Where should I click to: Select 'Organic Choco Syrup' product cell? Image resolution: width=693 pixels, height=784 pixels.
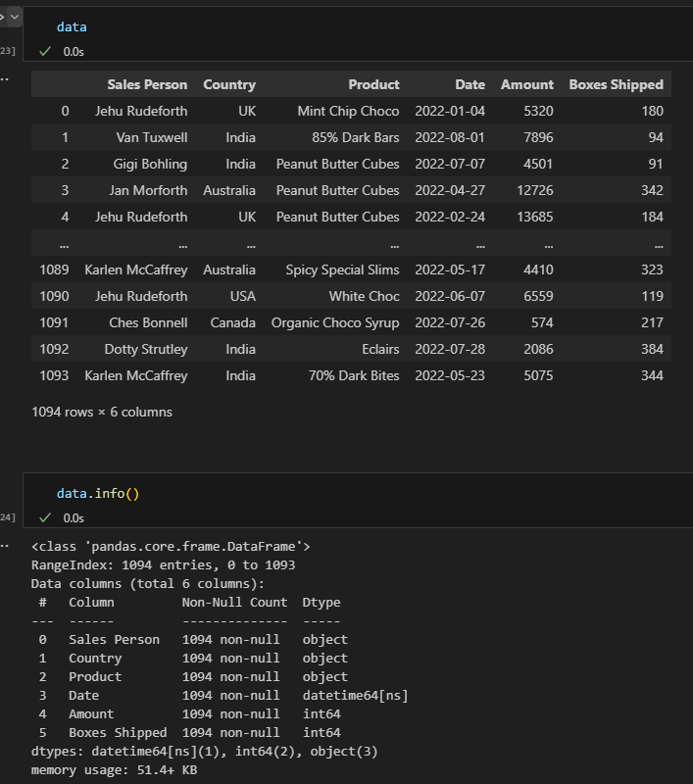335,323
